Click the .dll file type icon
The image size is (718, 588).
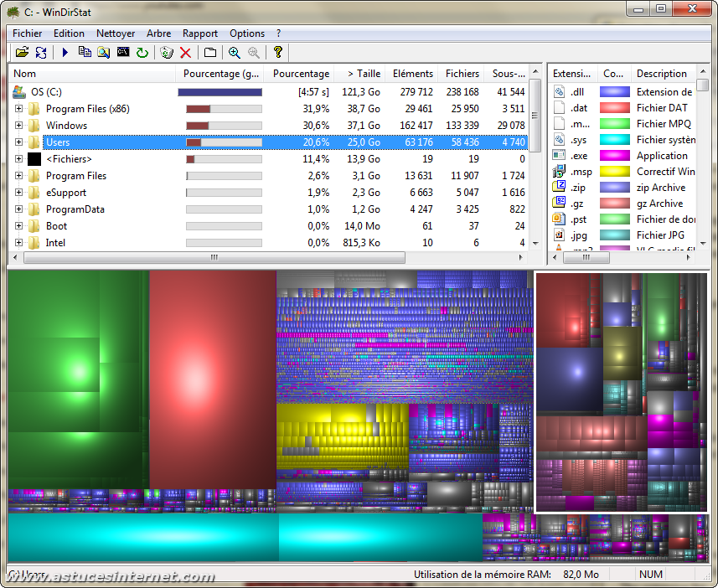[559, 91]
